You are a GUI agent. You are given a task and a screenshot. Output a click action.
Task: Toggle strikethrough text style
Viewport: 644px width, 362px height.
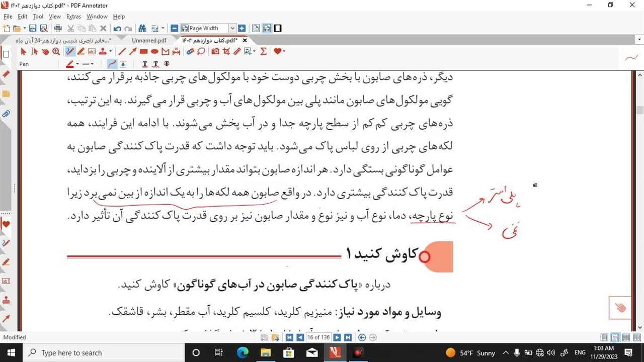167,64
